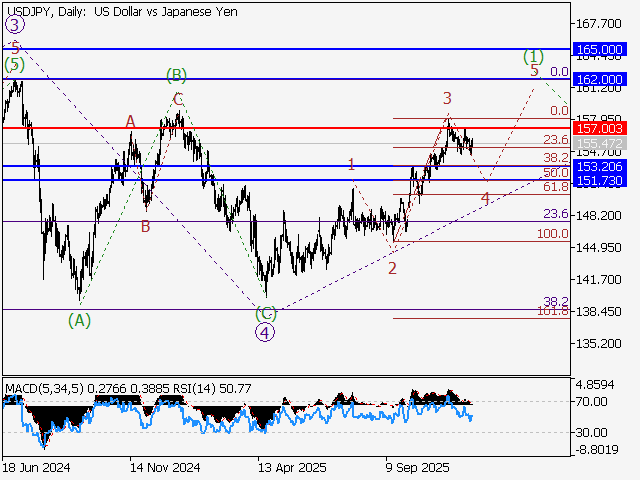
Task: Select the blue 151.730 price level tag
Action: [600, 180]
